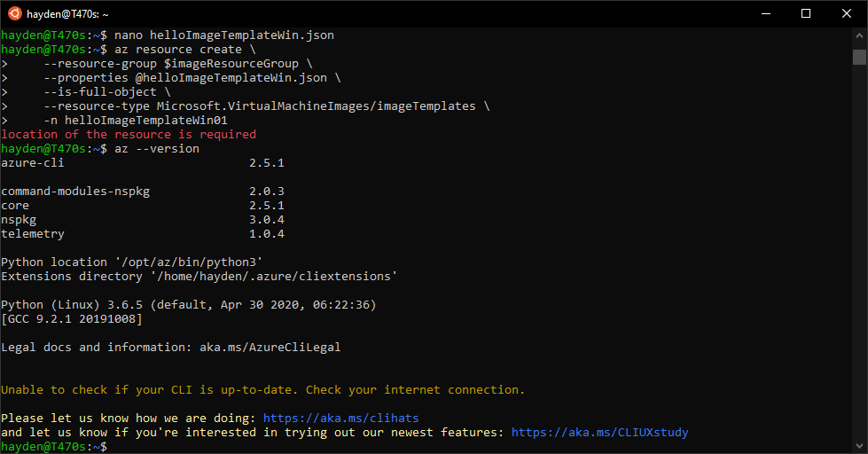Screen dimensions: 868x454
Task: Click the 2.0.3 version value
Action: point(266,192)
